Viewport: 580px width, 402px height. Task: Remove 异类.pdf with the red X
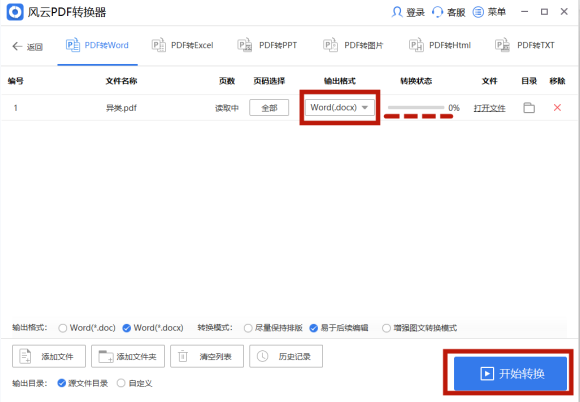(x=557, y=108)
